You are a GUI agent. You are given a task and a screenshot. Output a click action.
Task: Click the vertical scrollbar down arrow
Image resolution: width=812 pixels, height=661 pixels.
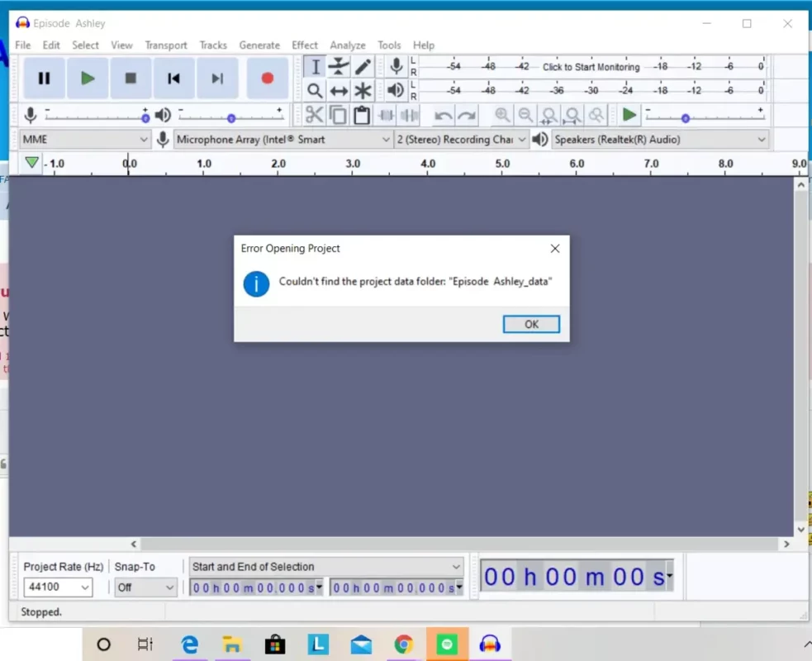[x=801, y=530]
